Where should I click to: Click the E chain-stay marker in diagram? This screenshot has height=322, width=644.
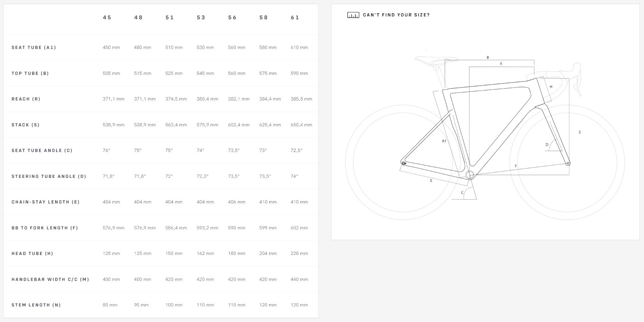pos(431,181)
